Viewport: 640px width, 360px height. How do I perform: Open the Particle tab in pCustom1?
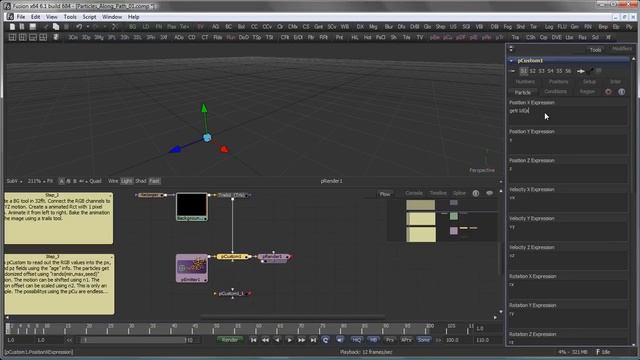click(x=522, y=92)
